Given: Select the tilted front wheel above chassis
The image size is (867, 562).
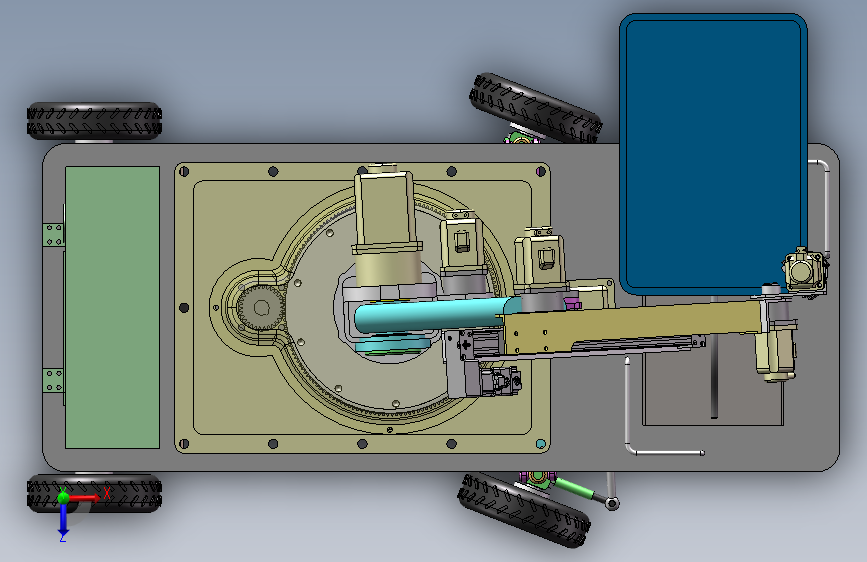Looking at the screenshot, I should (535, 108).
